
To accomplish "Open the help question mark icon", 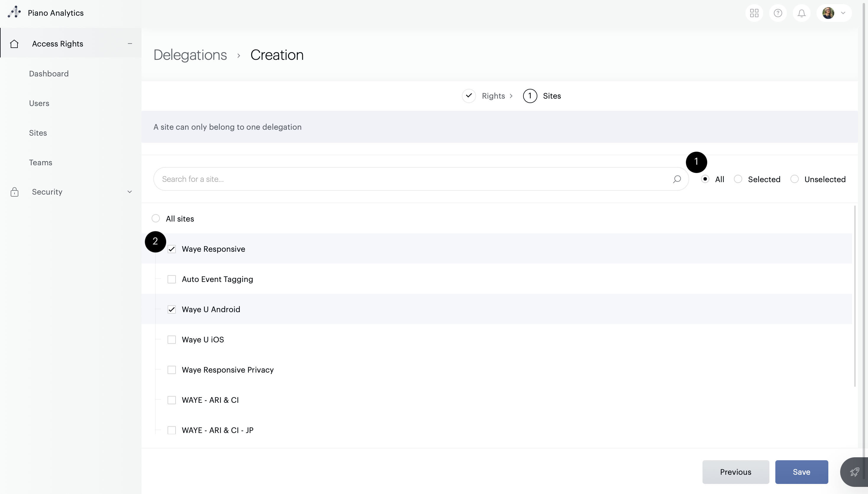I will (x=778, y=13).
